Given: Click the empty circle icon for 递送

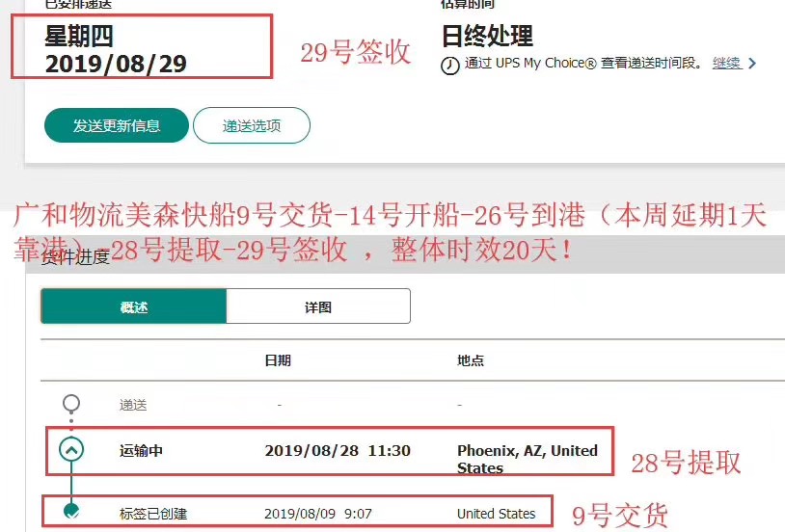Looking at the screenshot, I should (x=70, y=404).
